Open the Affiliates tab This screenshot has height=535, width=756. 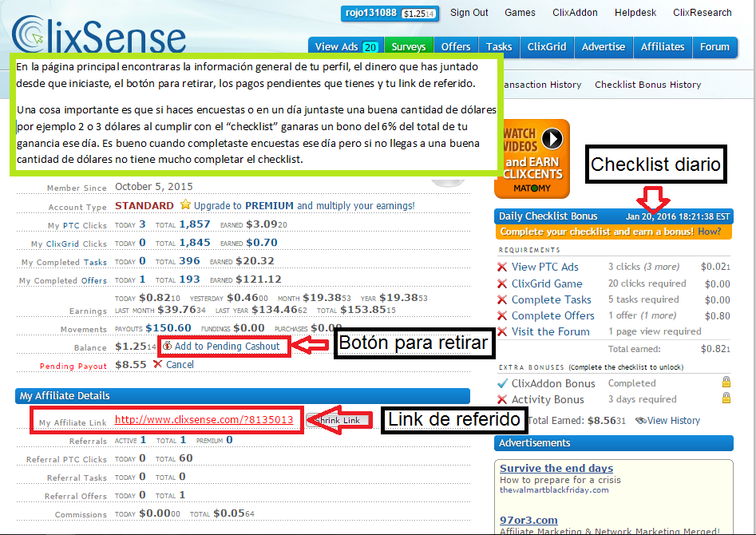pos(663,47)
